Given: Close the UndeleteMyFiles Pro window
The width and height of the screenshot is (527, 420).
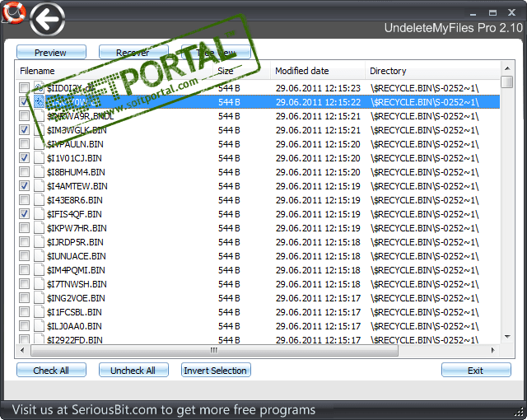Looking at the screenshot, I should point(511,13).
